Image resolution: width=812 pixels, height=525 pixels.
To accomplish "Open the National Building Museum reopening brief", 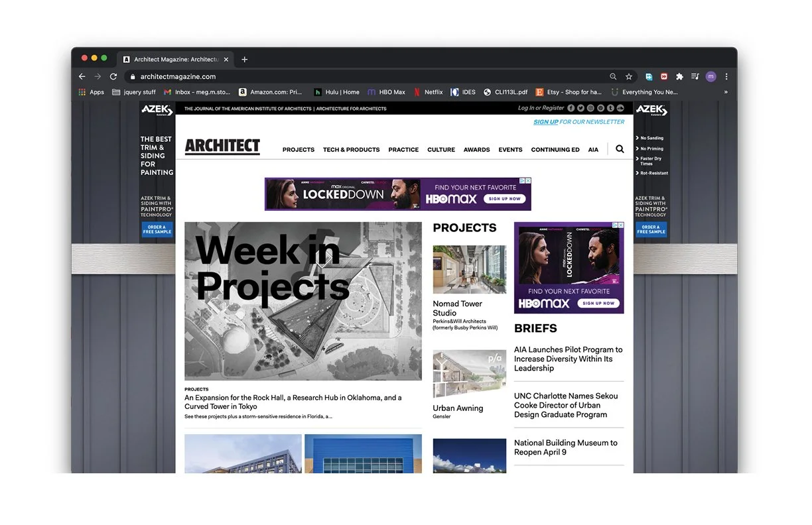I will point(566,447).
